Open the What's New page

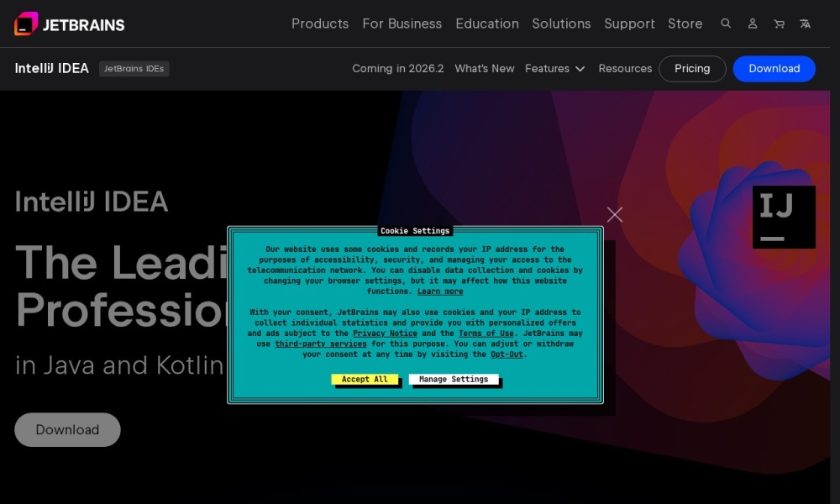(x=485, y=69)
